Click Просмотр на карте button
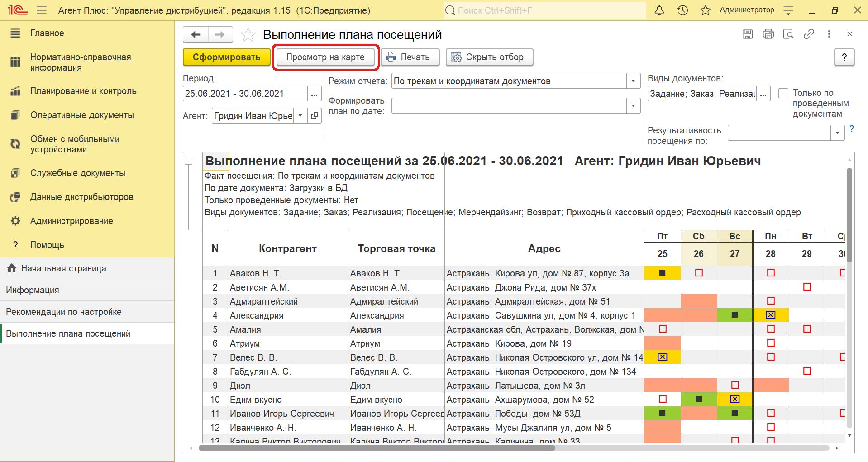The height and width of the screenshot is (462, 868). pyautogui.click(x=325, y=57)
